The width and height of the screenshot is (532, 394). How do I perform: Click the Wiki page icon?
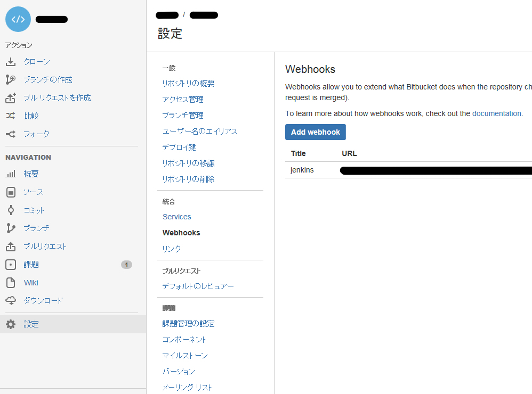click(x=11, y=283)
